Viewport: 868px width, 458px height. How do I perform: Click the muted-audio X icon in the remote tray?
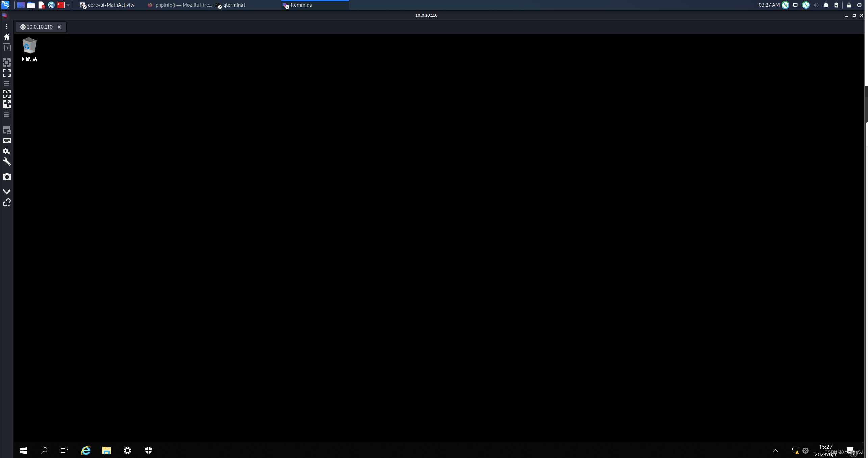(x=806, y=451)
